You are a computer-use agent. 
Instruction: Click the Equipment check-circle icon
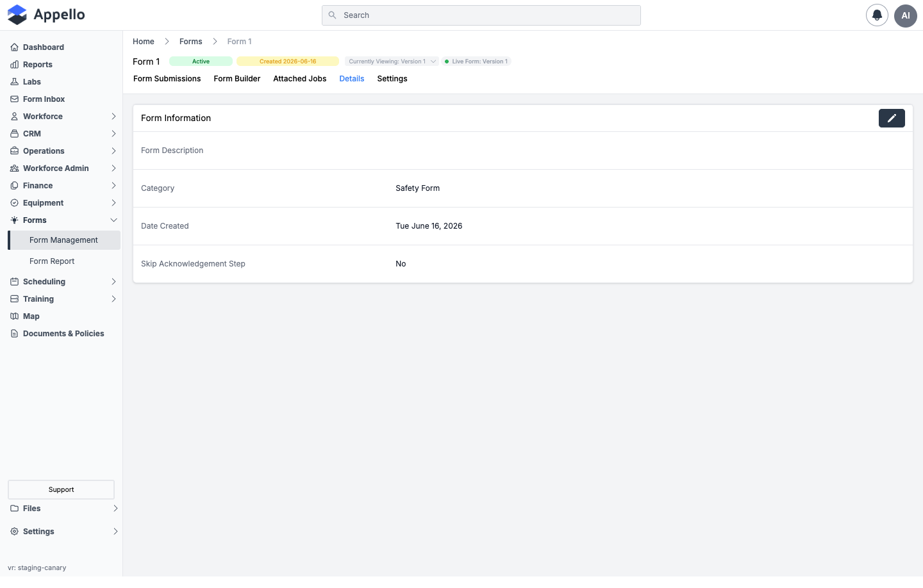tap(14, 203)
